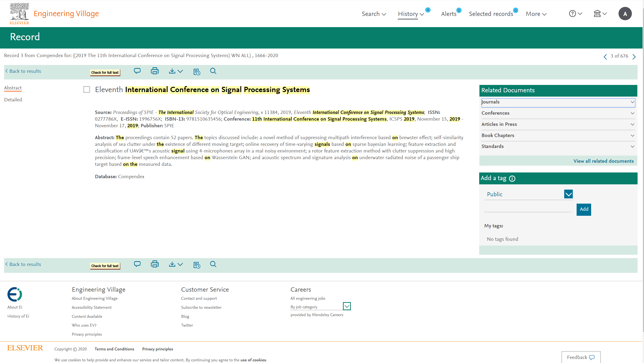Select the record title checkbox

86,89
